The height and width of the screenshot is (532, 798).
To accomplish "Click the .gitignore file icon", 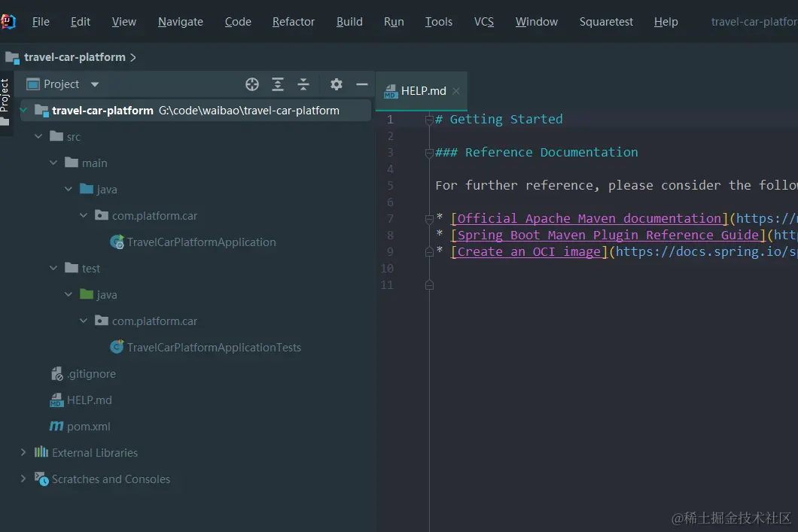I will click(x=57, y=374).
